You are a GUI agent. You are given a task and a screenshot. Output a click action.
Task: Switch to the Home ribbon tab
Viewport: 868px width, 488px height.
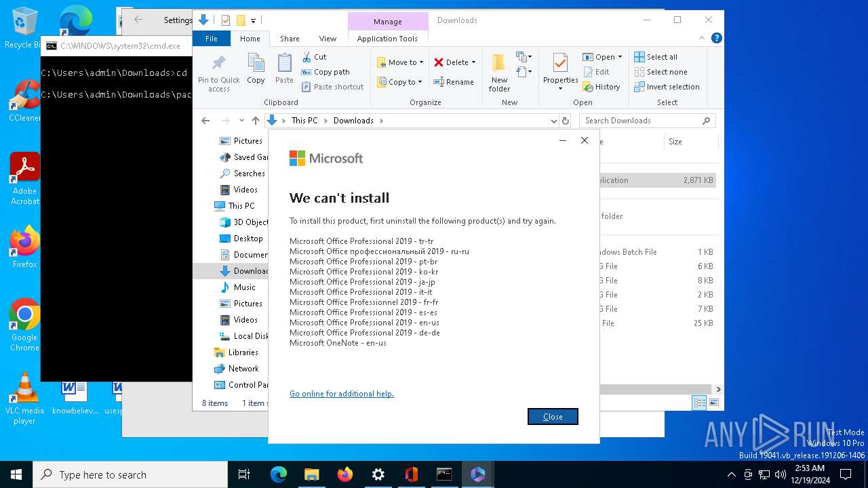coord(250,39)
